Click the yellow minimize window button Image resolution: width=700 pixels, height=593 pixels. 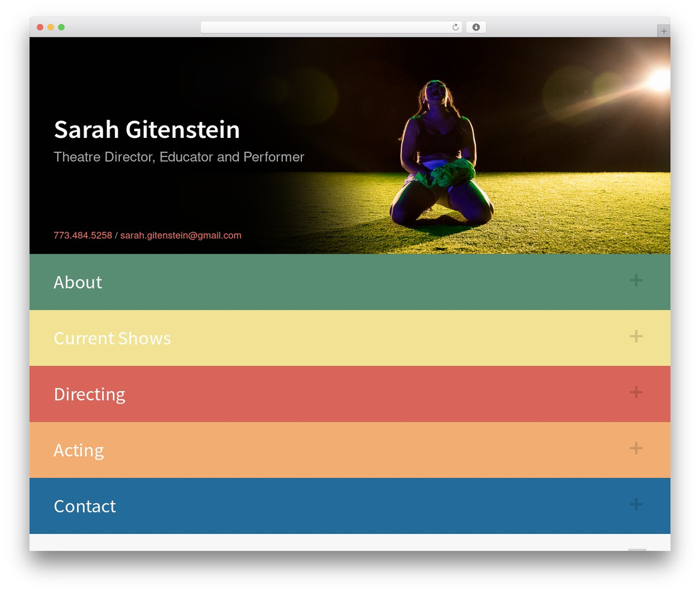pos(50,27)
